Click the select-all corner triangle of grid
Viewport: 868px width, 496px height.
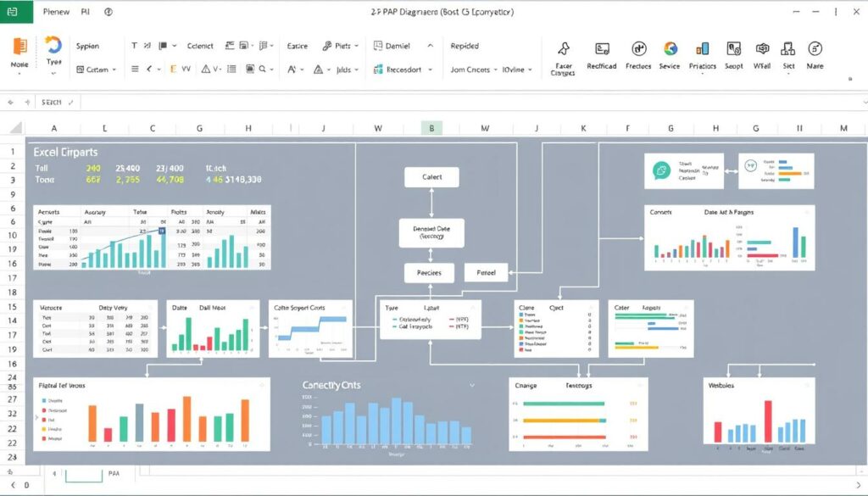pos(17,128)
